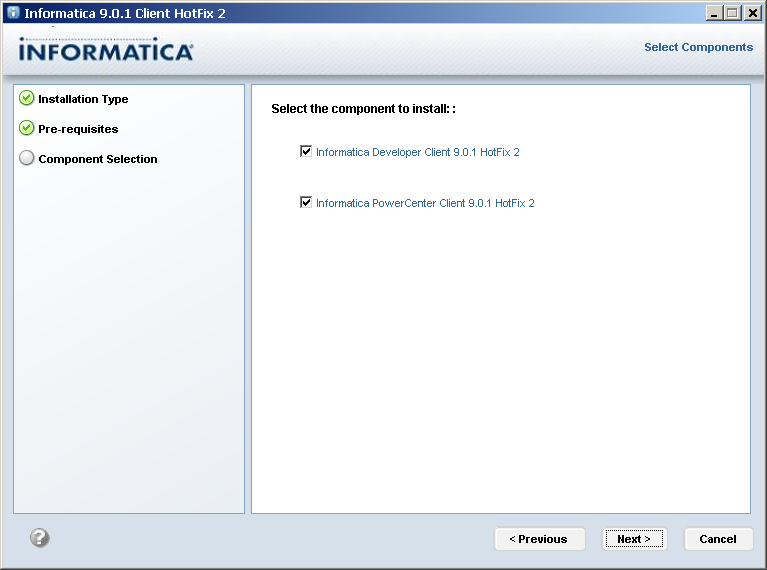Uncheck Informatica Developer Client 9.0.1 HotFix 2
The image size is (767, 570).
[x=306, y=151]
